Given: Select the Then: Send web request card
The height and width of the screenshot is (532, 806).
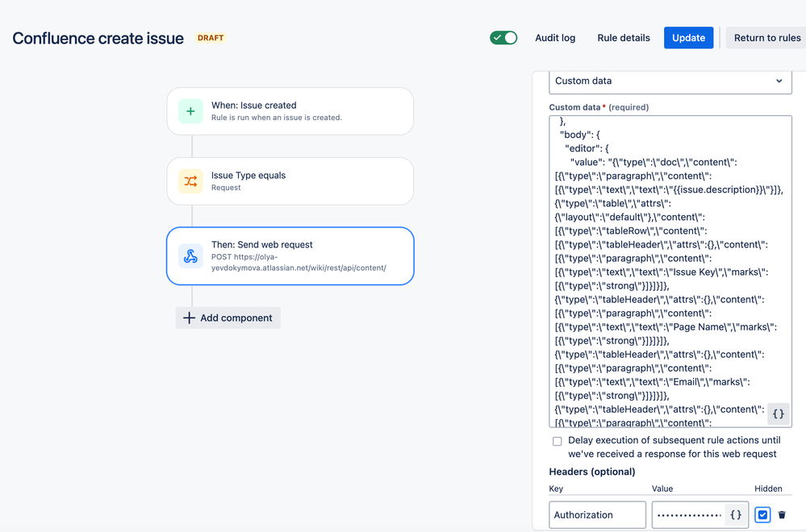Looking at the screenshot, I should pos(290,256).
